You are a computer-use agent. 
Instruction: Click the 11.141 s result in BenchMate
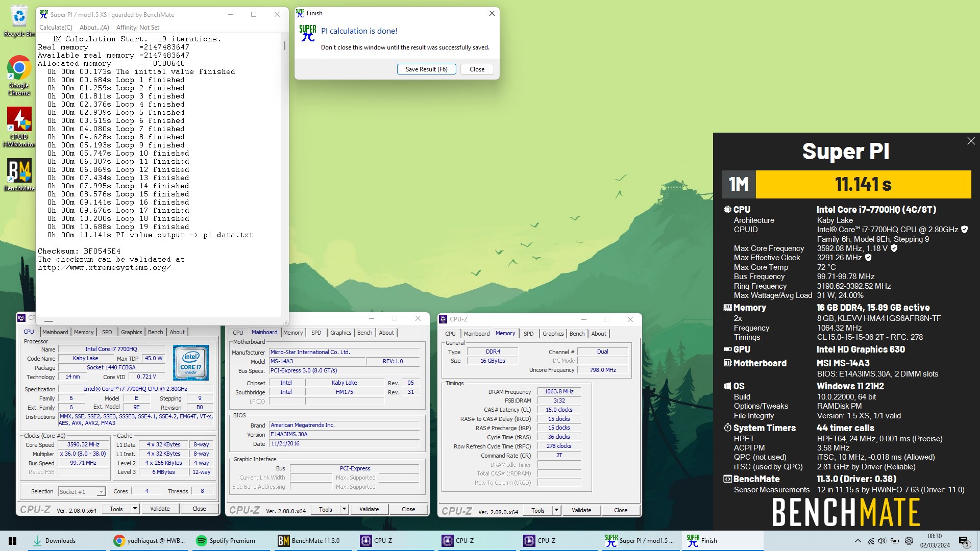click(x=863, y=184)
